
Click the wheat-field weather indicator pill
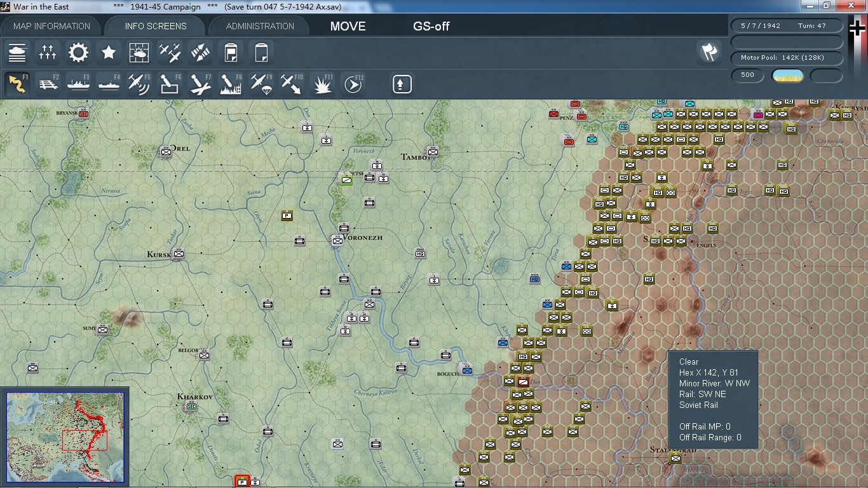(x=788, y=76)
